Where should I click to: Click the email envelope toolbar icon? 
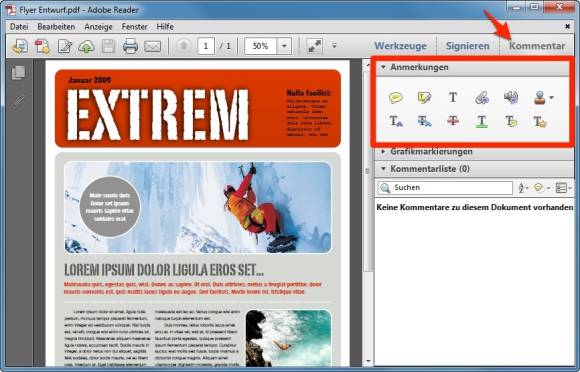(x=152, y=47)
